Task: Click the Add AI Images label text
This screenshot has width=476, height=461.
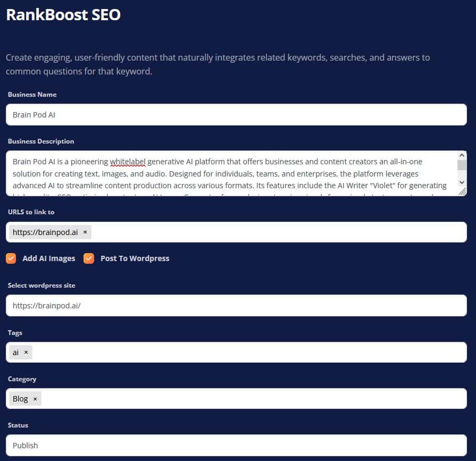Action: pos(48,258)
